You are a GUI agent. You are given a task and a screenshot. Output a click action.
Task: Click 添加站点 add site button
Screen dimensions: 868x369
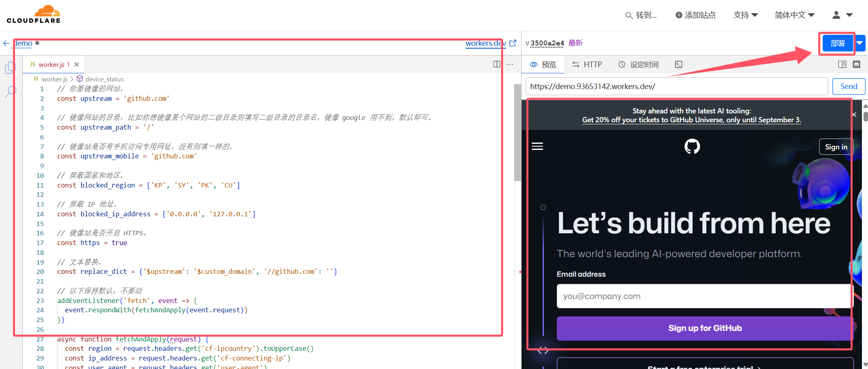point(695,15)
